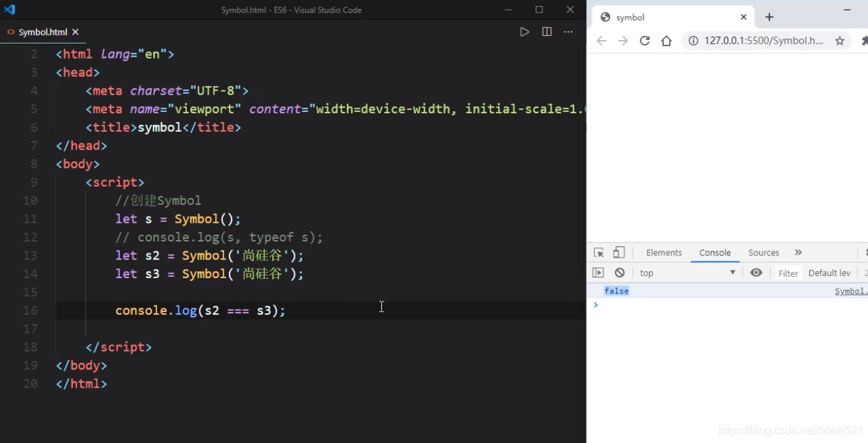This screenshot has width=868, height=443.
Task: Open the top context dropdown
Action: tap(687, 273)
